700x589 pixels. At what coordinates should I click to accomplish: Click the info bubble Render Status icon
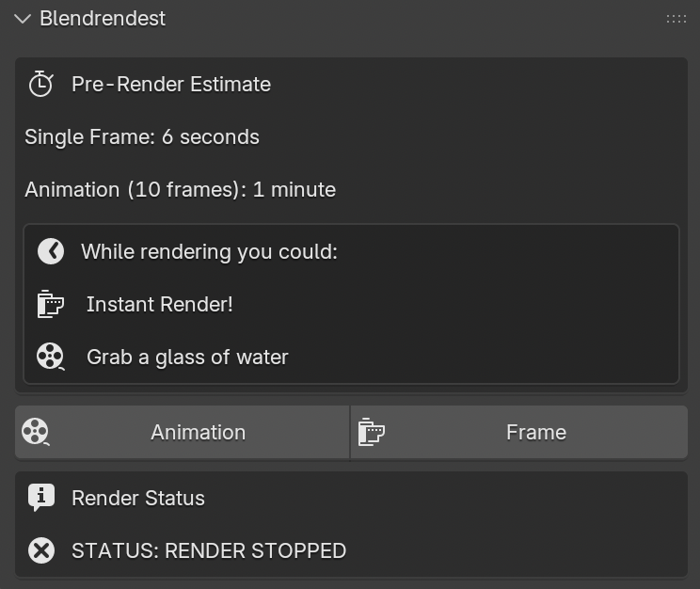(41, 498)
